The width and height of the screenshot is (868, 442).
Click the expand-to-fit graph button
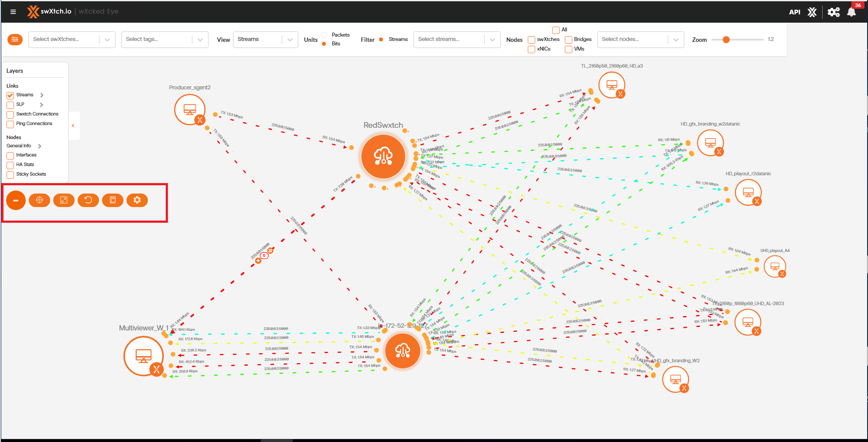[x=64, y=200]
